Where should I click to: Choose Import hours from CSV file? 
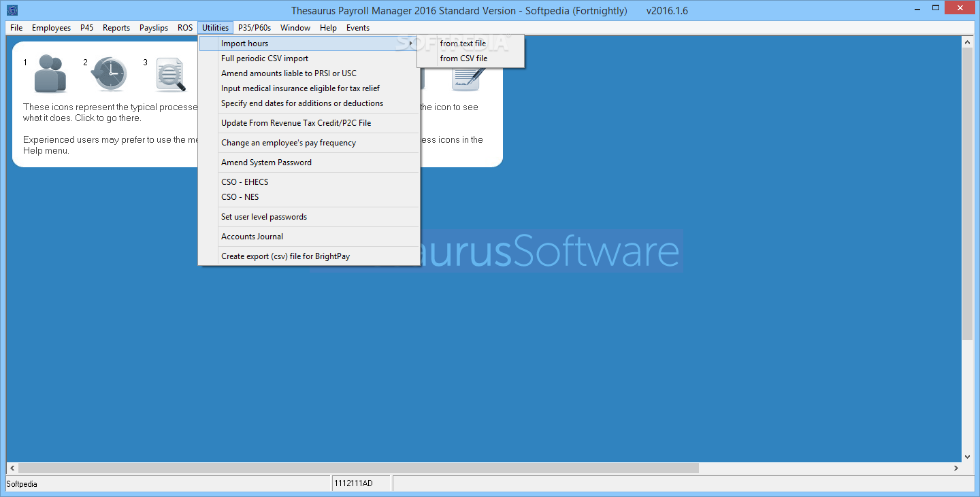pos(470,58)
